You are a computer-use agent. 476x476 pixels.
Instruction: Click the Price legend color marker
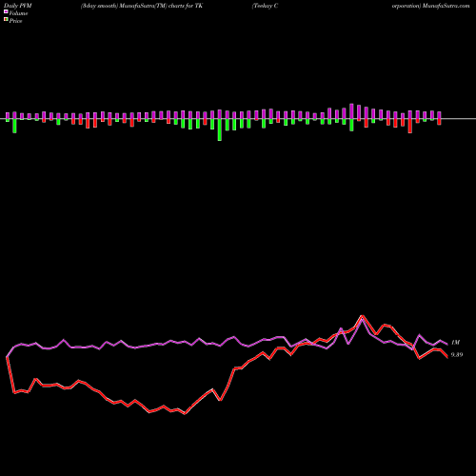tap(6, 20)
